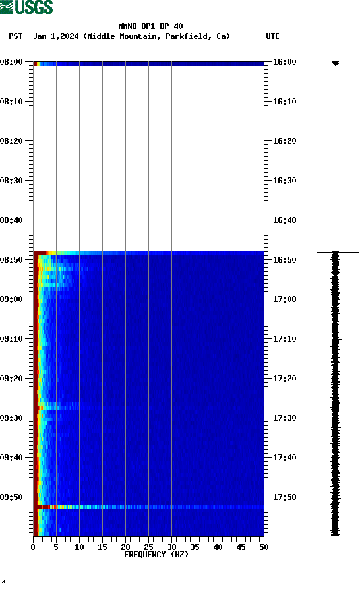This screenshot has height=589, width=364.
Task: Click the 16:00 UTC time label
Action: [x=284, y=61]
